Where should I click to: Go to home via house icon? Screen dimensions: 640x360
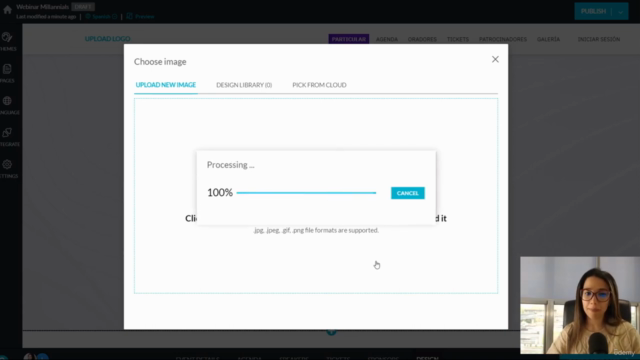click(7, 9)
